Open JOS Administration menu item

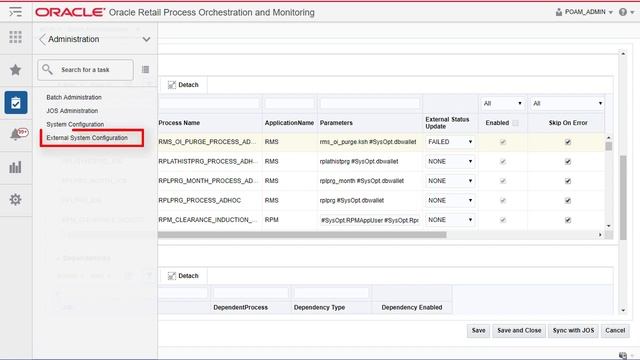click(72, 111)
